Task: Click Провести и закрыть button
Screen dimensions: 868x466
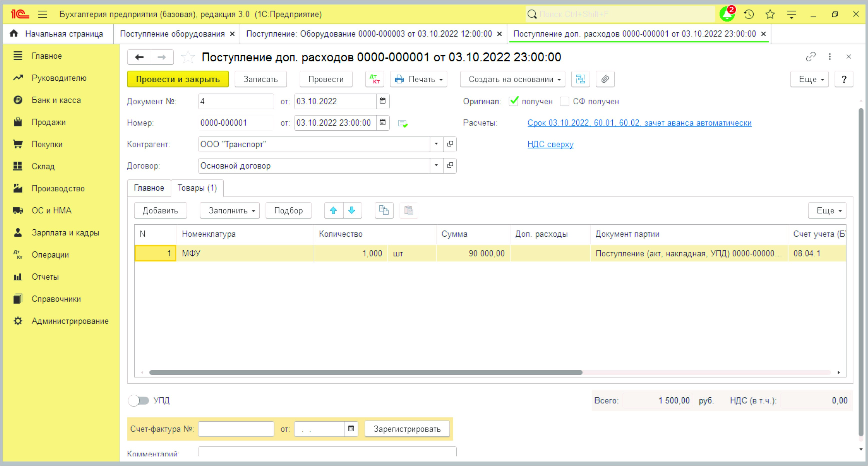Action: [178, 79]
